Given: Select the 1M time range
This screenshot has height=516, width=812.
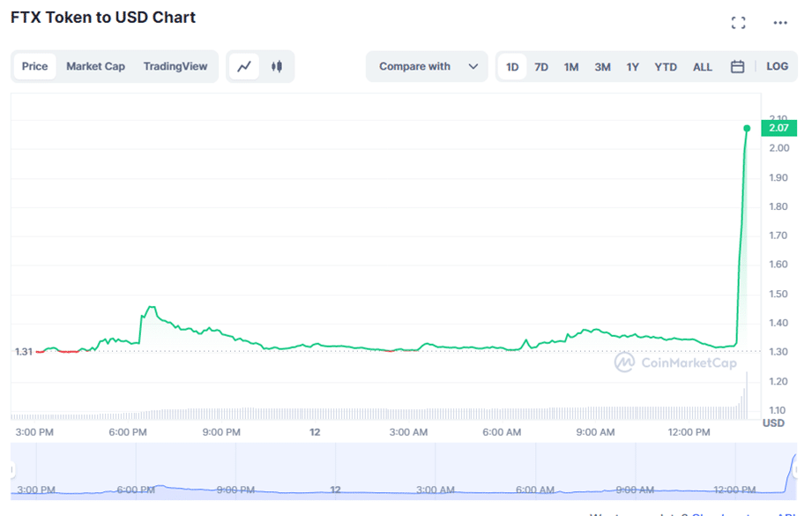Looking at the screenshot, I should click(571, 67).
